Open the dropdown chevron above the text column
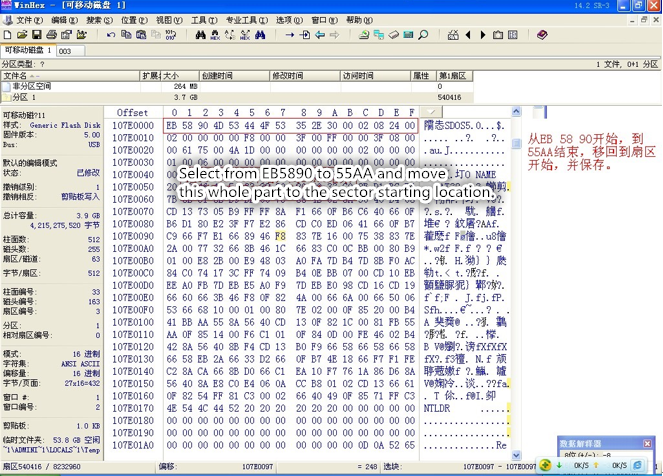 431,112
